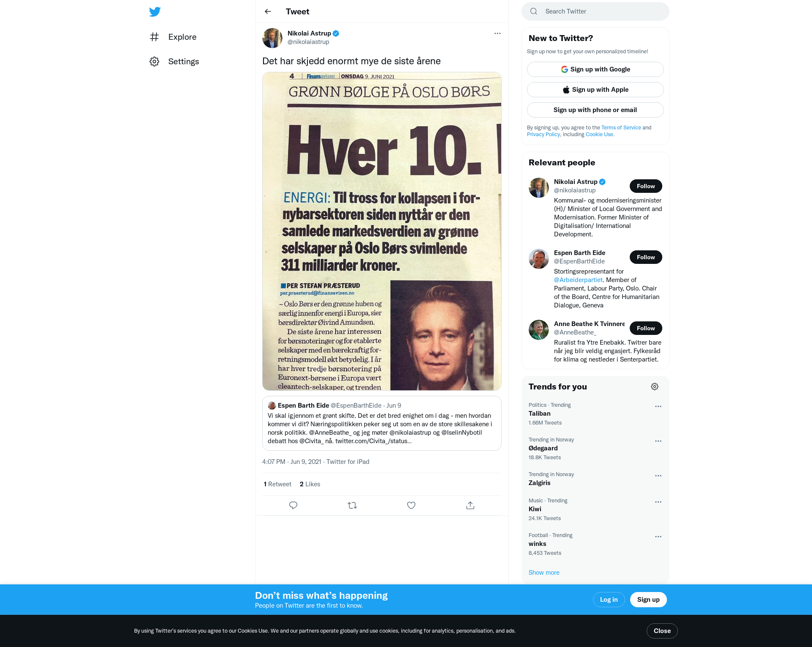The width and height of the screenshot is (812, 647).
Task: Click the Twitter for iPad source link
Action: click(x=348, y=462)
